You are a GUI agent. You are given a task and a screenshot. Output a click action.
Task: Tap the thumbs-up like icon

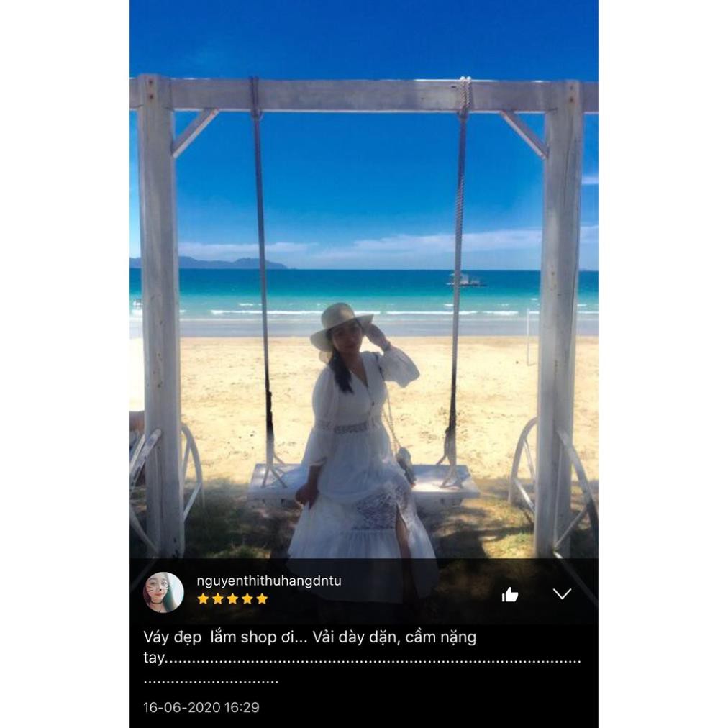509,594
